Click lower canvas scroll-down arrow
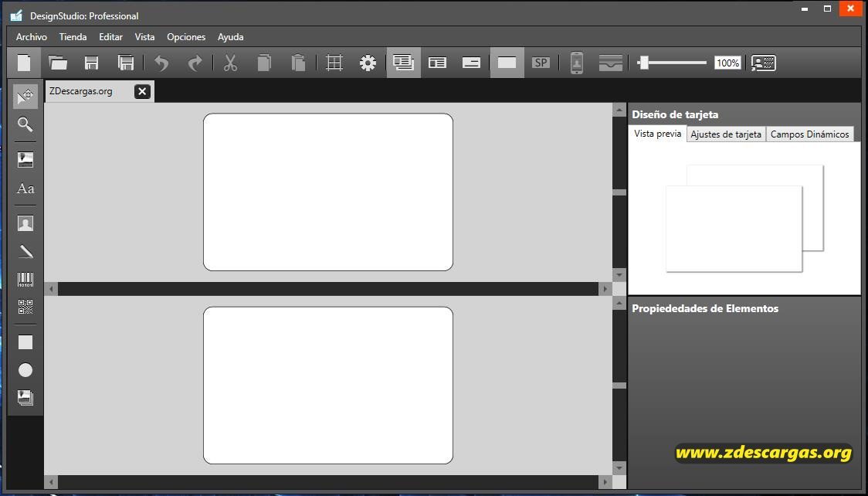Screen dimensions: 868x496 click(619, 468)
